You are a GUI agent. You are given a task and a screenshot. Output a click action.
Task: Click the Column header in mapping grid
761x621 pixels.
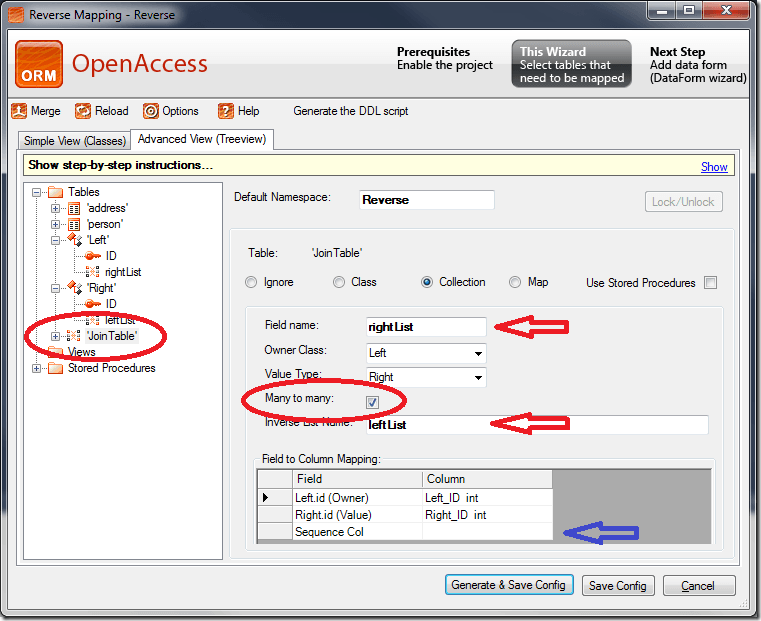(487, 479)
